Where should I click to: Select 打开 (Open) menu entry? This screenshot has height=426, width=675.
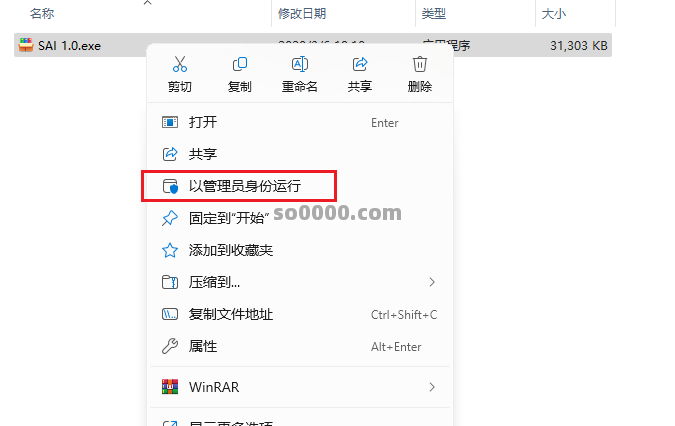(300, 122)
